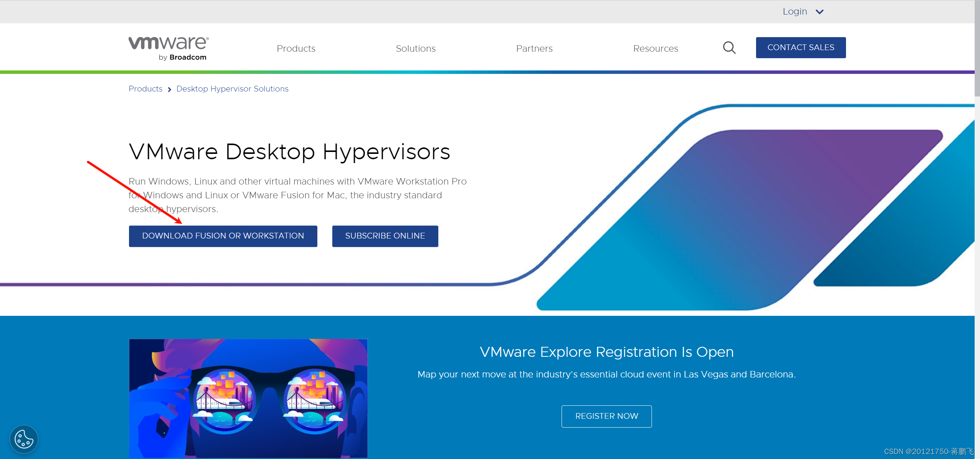
Task: Click the VMware Desktop Hypervisors heading
Action: point(289,152)
